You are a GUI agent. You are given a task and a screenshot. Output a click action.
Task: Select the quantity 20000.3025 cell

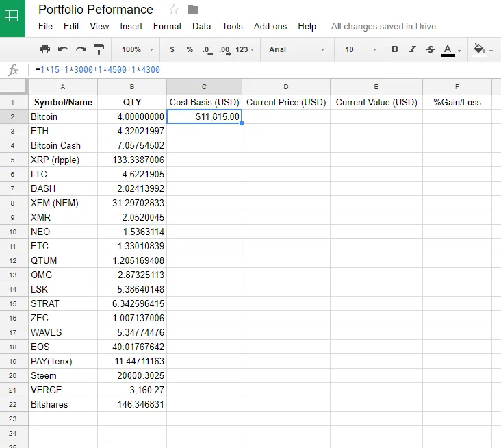click(x=132, y=376)
